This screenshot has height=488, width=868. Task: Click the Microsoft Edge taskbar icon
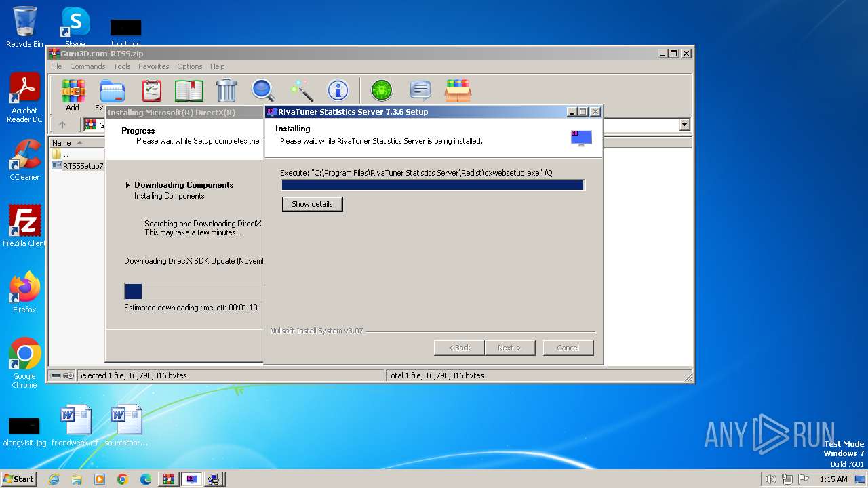tap(145, 479)
